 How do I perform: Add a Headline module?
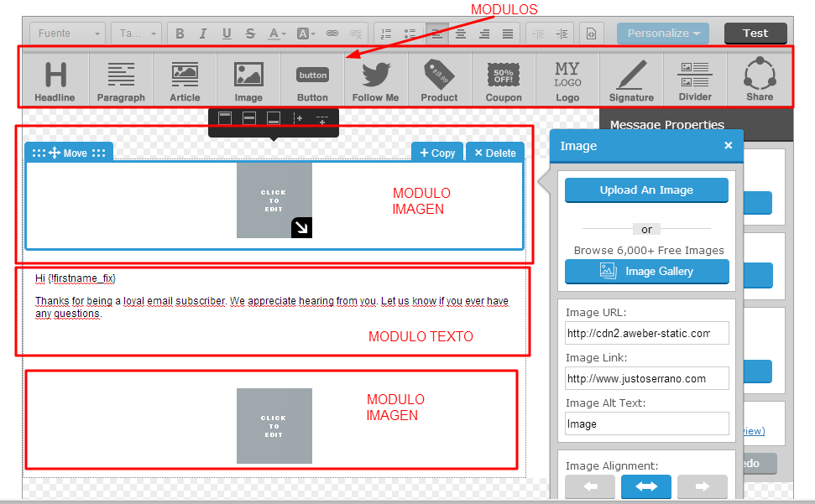(55, 81)
